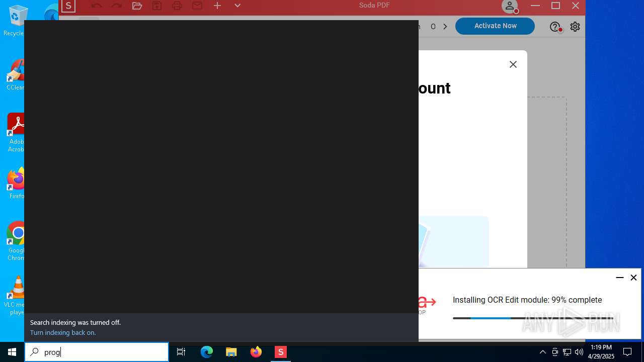Open Task View on the taskbar
This screenshot has width=644, height=362.
[x=181, y=352]
